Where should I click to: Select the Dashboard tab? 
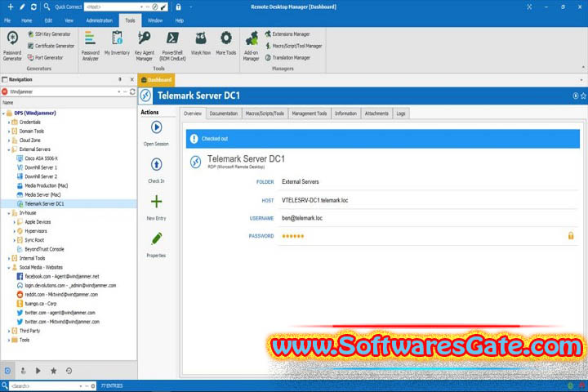click(156, 80)
